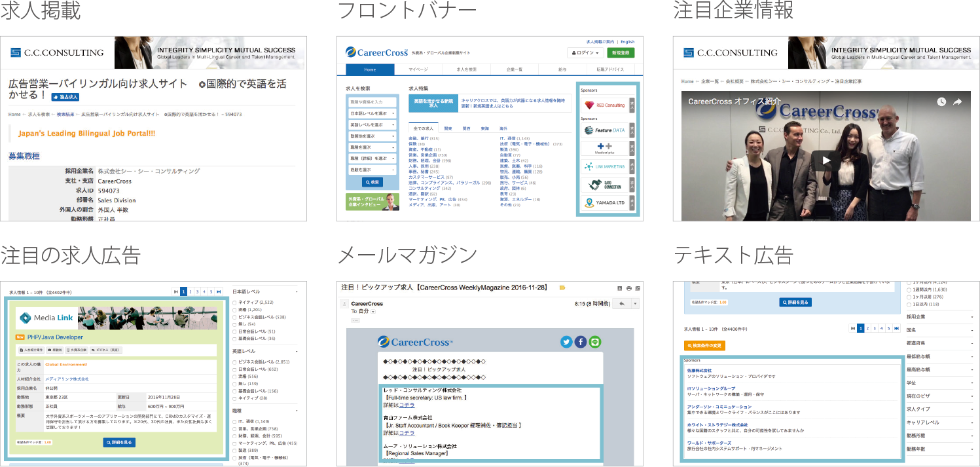Open the 日本語レベルを選ぶ dropdown
Viewport: 980px width, 467px height.
(372, 113)
